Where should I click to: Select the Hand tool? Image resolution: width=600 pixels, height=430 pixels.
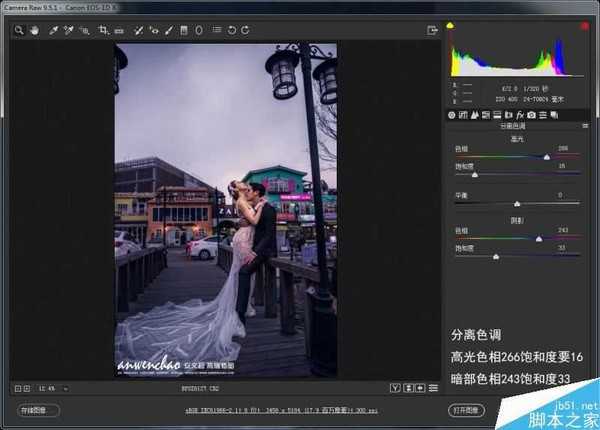tap(32, 30)
